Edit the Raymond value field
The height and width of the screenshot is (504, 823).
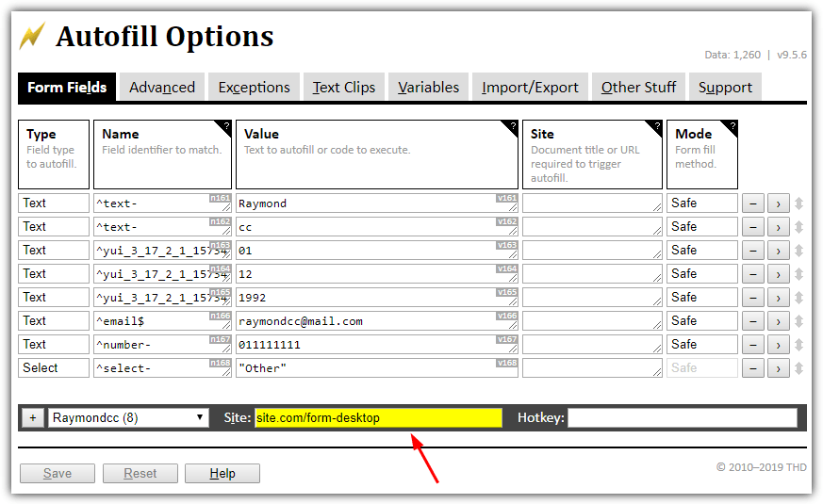click(x=377, y=203)
